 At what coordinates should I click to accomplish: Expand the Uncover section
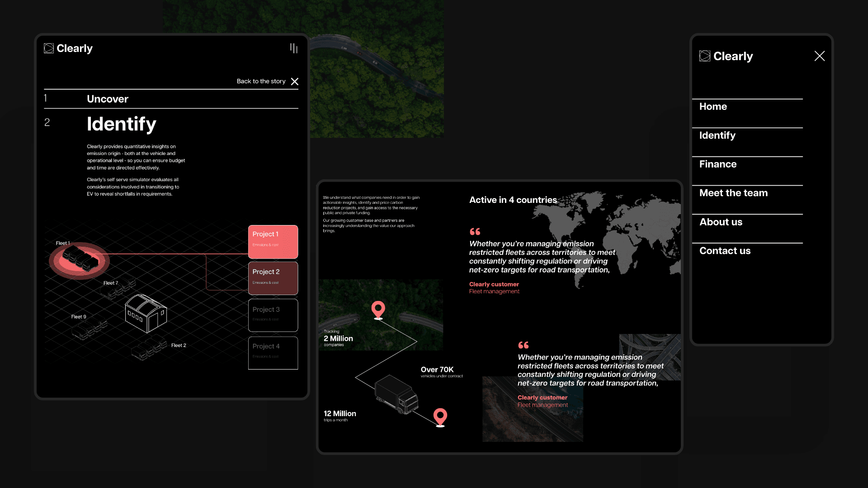pyautogui.click(x=108, y=99)
